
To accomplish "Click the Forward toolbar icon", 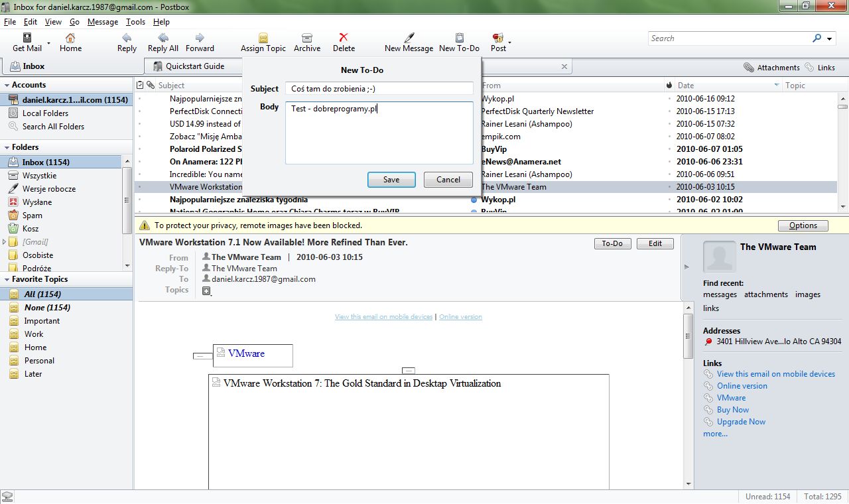I will coord(200,38).
